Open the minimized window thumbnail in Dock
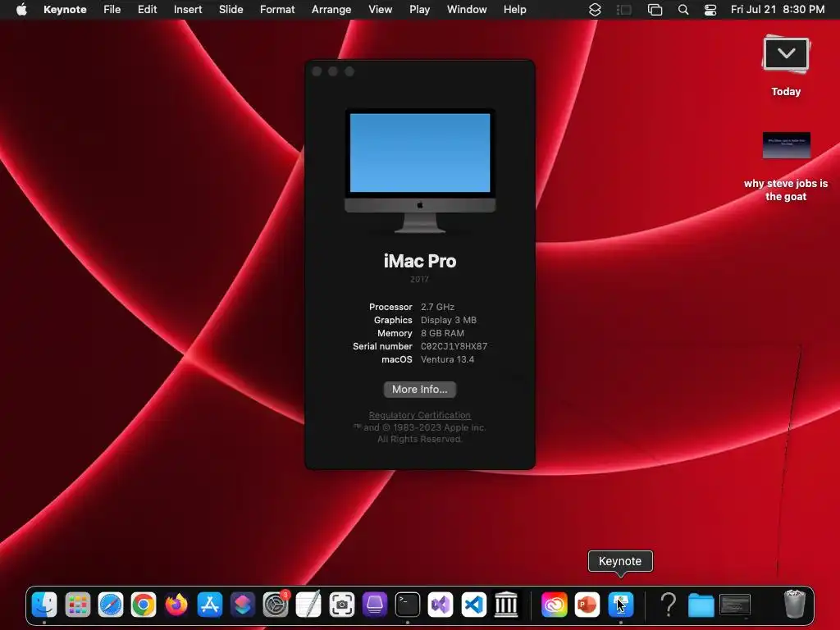The image size is (840, 630). [734, 605]
